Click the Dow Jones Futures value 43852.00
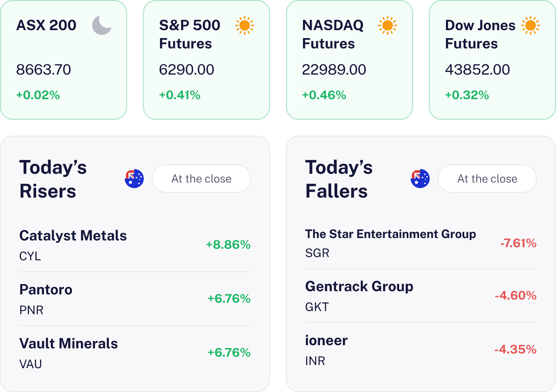This screenshot has width=556, height=392. 477,70
